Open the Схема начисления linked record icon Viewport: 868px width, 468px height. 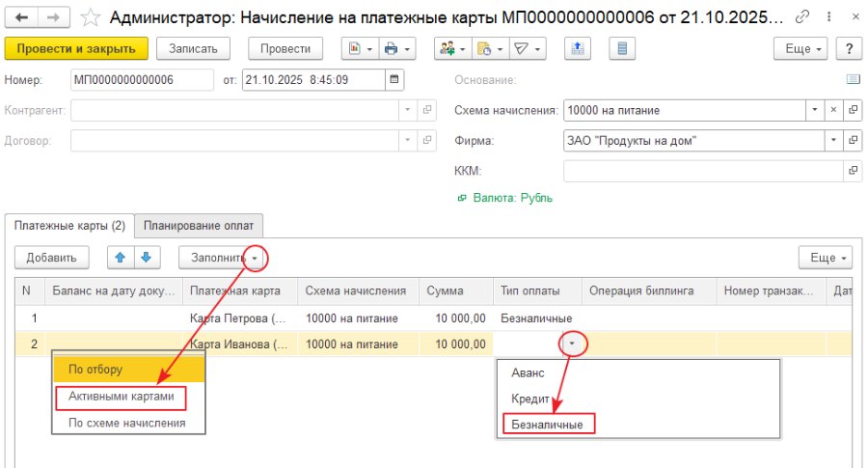click(854, 110)
